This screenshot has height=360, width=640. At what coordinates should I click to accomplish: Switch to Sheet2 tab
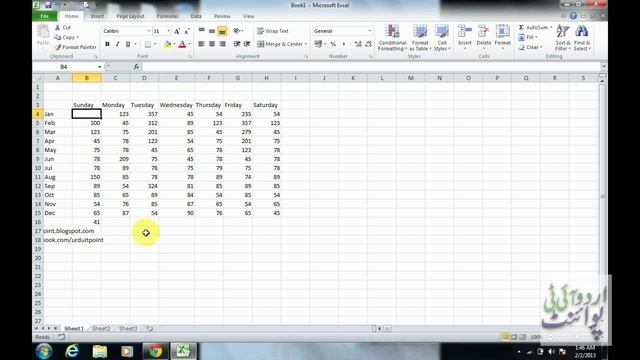point(101,329)
